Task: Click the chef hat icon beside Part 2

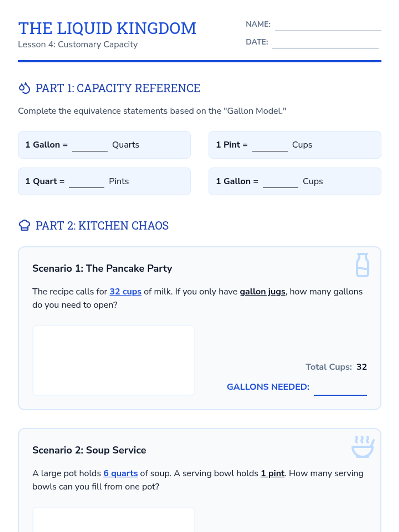Action: pyautogui.click(x=24, y=225)
